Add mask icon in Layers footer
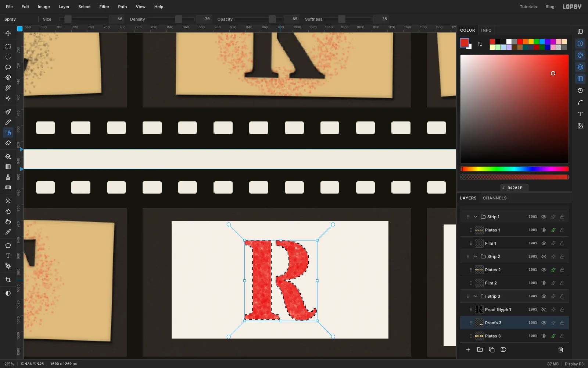The width and height of the screenshot is (588, 368). point(503,350)
